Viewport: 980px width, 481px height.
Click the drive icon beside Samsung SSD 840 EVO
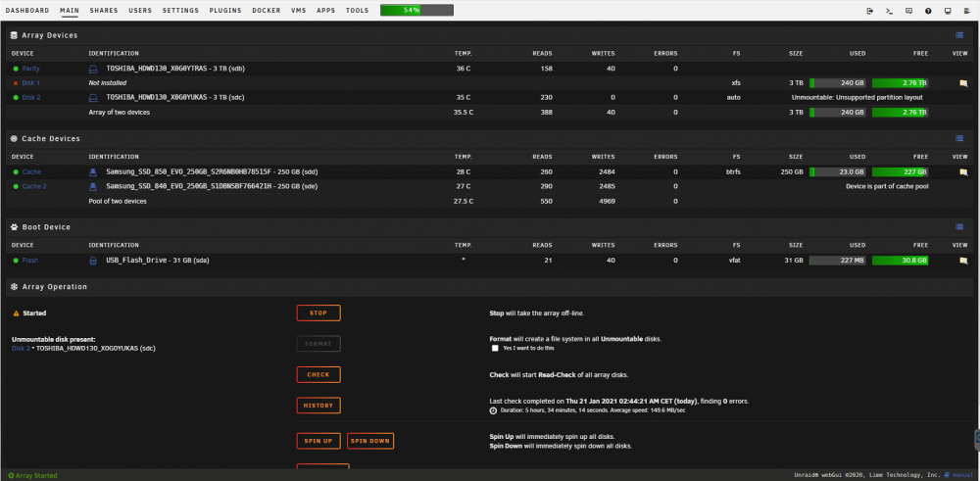(x=93, y=187)
